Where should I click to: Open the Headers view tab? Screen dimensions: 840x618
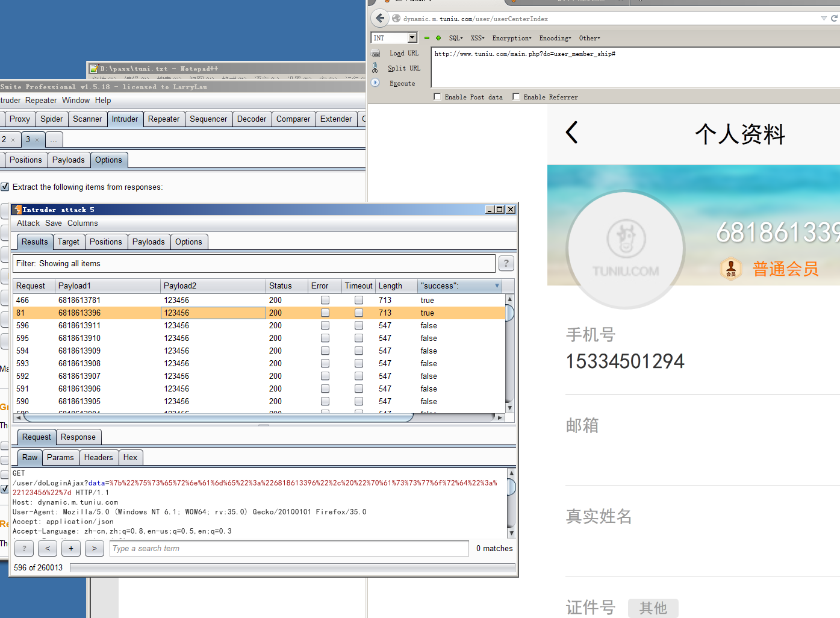(99, 458)
